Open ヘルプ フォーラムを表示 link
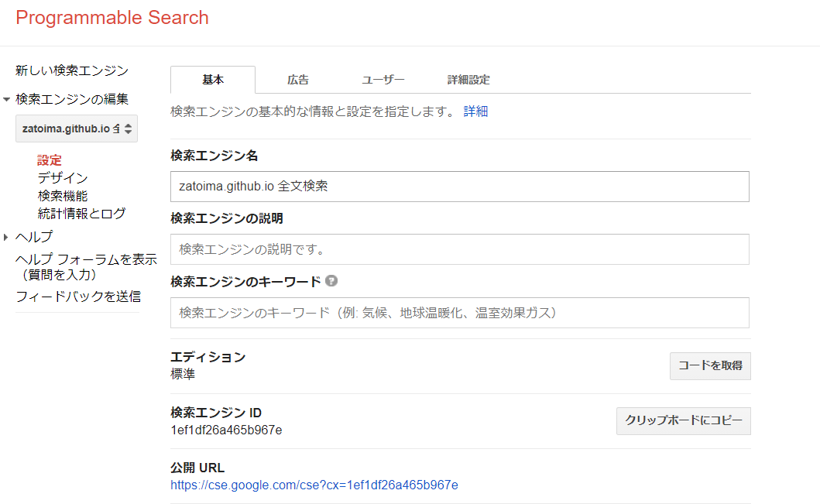 tap(86, 260)
